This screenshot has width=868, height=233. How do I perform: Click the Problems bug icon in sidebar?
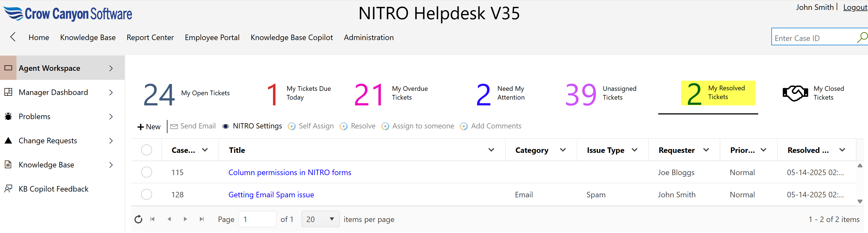9,116
